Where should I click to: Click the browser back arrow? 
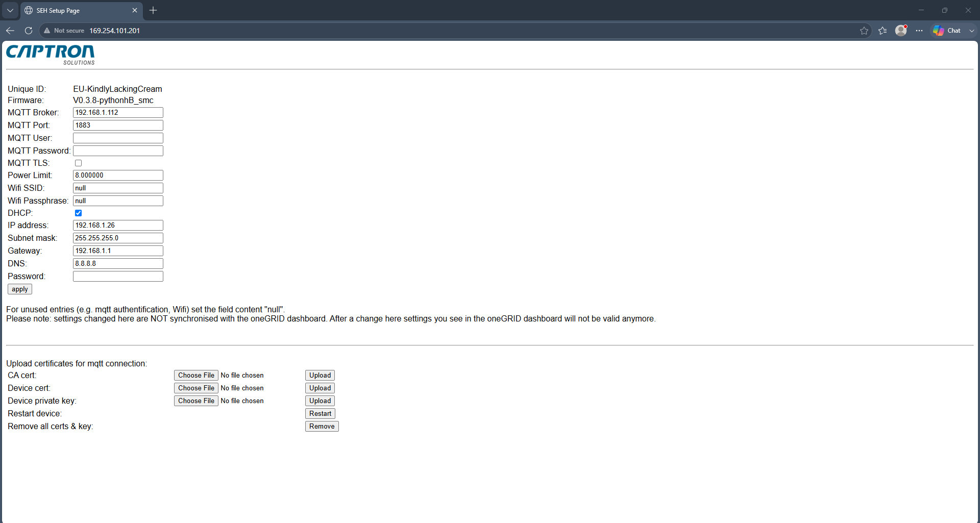10,31
